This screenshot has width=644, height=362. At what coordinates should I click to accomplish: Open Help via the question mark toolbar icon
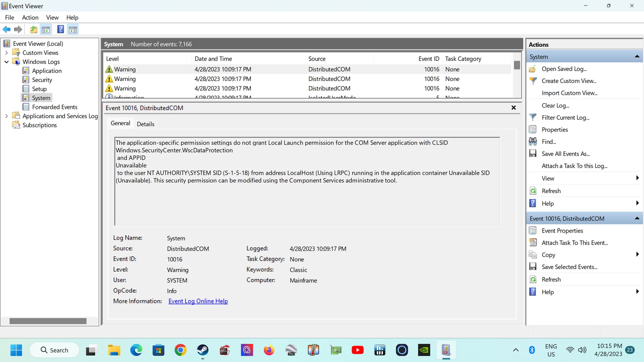pyautogui.click(x=60, y=29)
